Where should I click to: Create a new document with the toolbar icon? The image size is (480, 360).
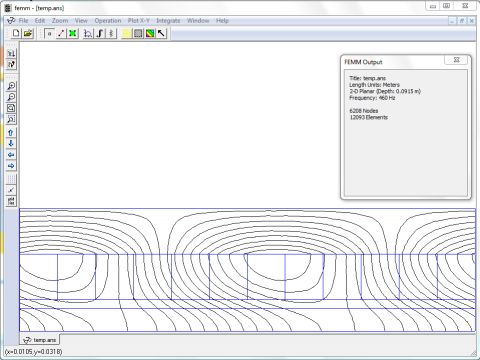click(16, 33)
